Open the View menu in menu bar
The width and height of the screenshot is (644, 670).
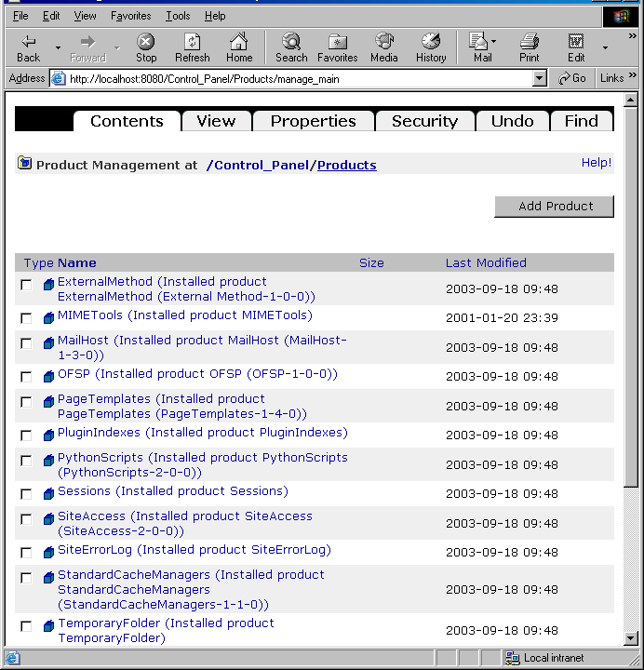(x=85, y=16)
